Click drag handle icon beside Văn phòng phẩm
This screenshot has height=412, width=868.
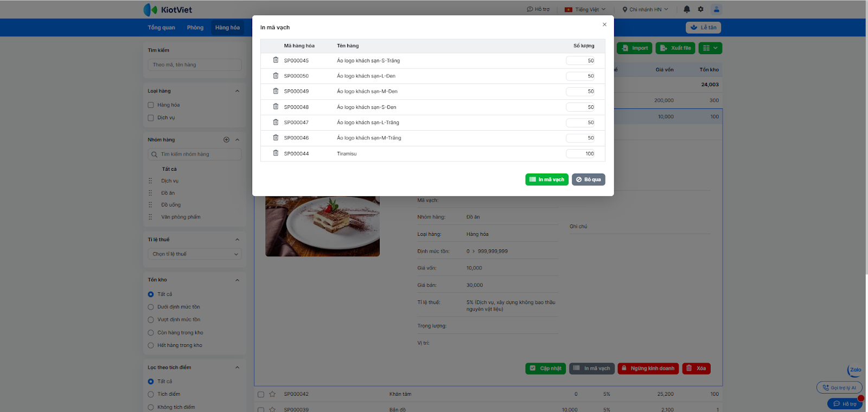[x=150, y=217]
